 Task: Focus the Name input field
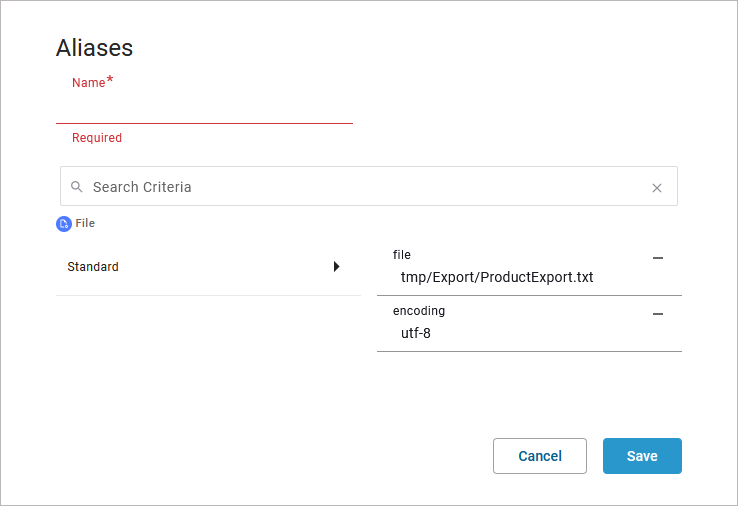click(x=204, y=108)
